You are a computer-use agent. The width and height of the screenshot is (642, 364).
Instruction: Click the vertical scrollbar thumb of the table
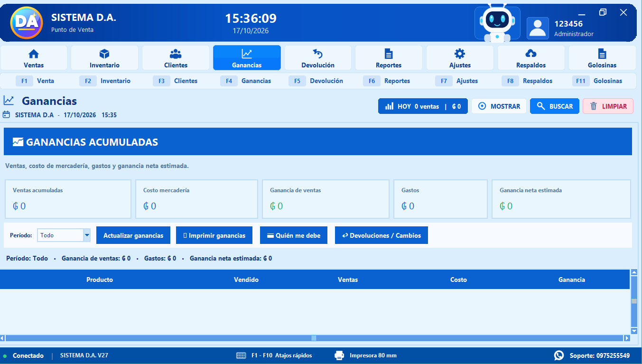[x=634, y=301]
